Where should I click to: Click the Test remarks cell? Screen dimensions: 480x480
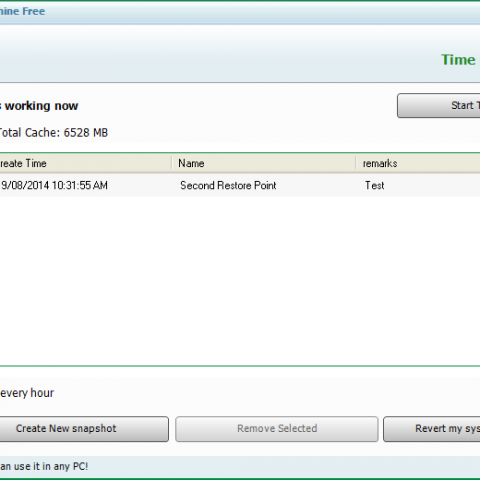pos(374,185)
